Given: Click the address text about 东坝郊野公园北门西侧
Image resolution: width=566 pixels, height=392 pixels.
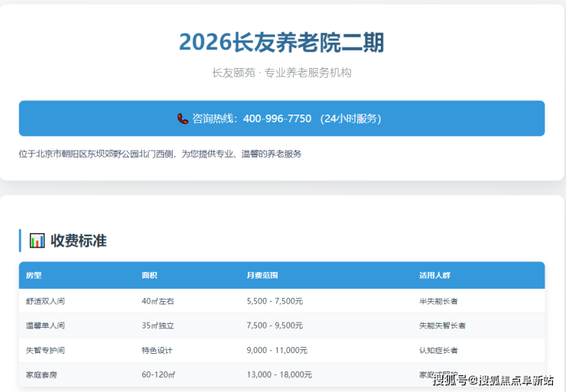Looking at the screenshot, I should [x=160, y=154].
